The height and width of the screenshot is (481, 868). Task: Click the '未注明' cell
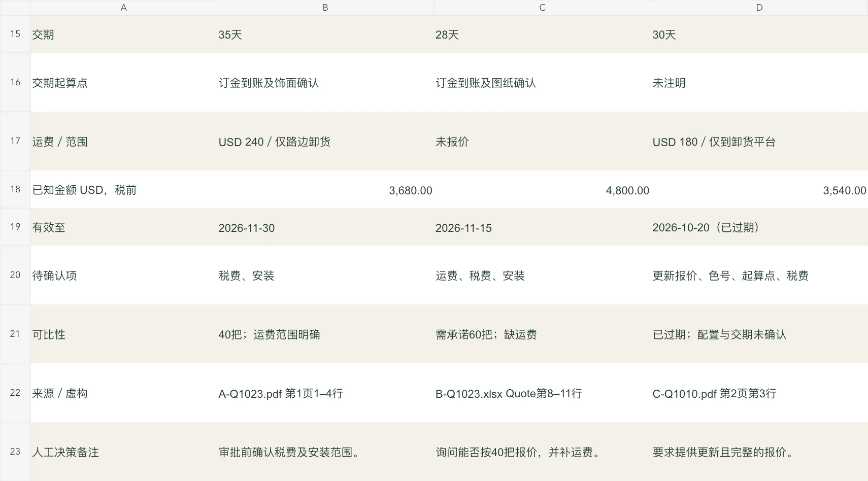[759, 82]
